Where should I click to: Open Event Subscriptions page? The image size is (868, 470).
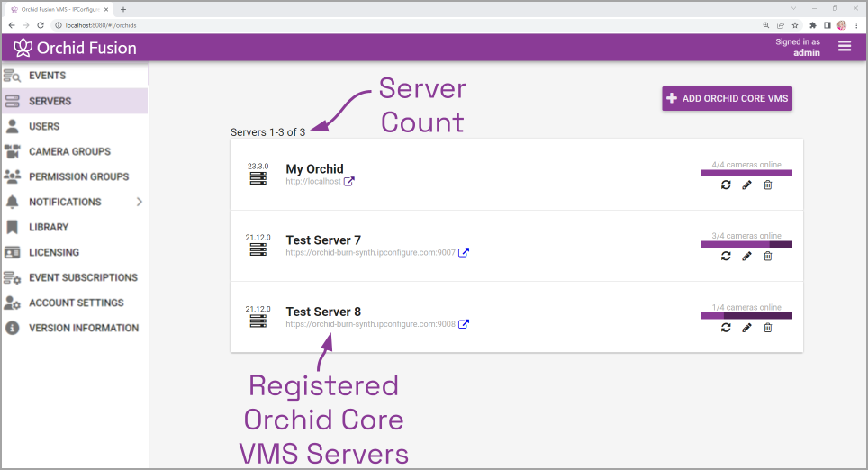(x=75, y=277)
